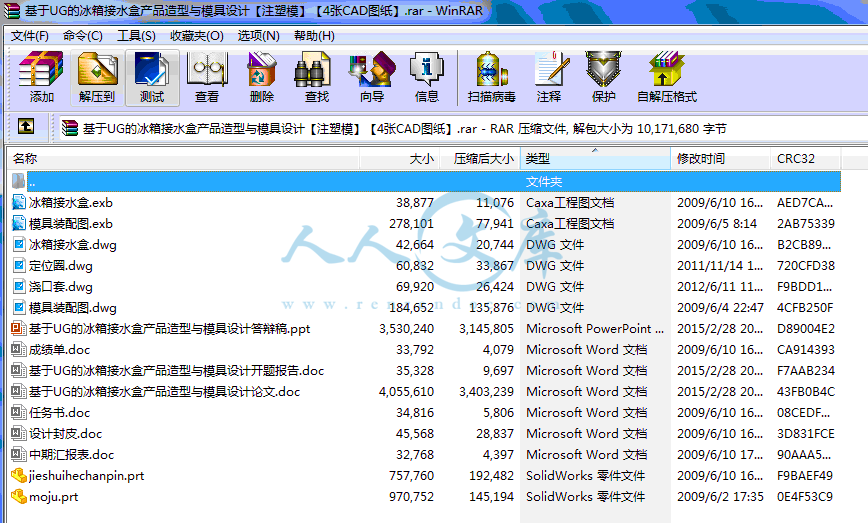This screenshot has width=868, height=523.
Task: Select the parent folder '..' icon
Action: pyautogui.click(x=18, y=181)
